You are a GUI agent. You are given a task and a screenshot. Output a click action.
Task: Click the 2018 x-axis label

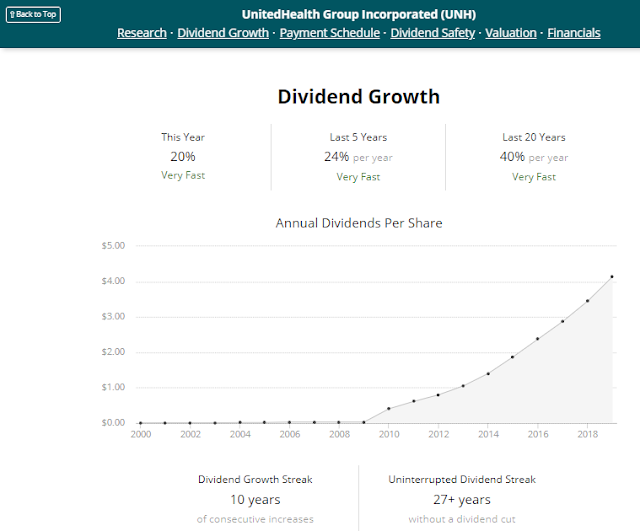pyautogui.click(x=588, y=434)
